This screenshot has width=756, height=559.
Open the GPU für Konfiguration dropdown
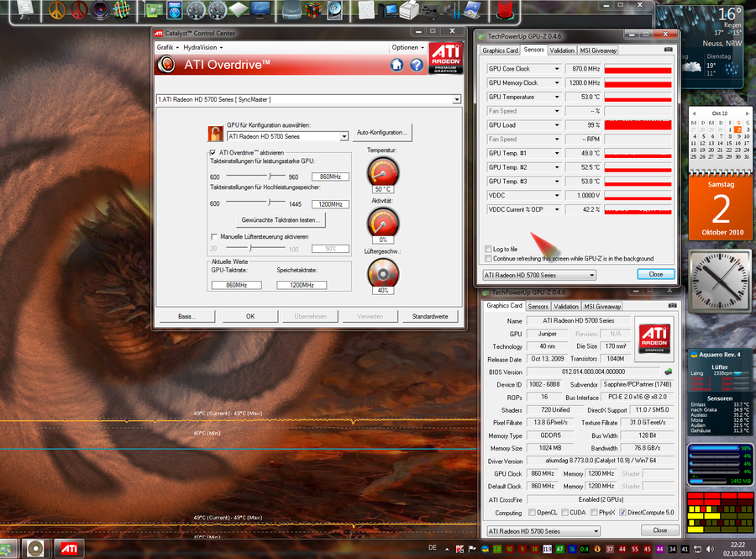[x=287, y=136]
